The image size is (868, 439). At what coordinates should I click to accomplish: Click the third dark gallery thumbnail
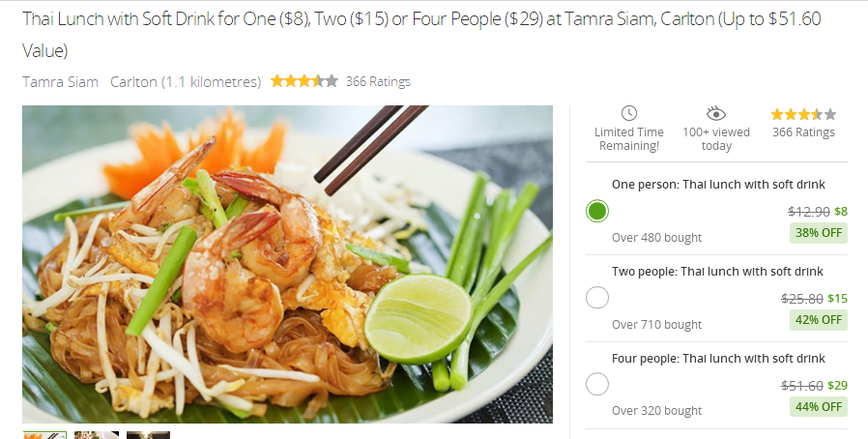point(148,435)
